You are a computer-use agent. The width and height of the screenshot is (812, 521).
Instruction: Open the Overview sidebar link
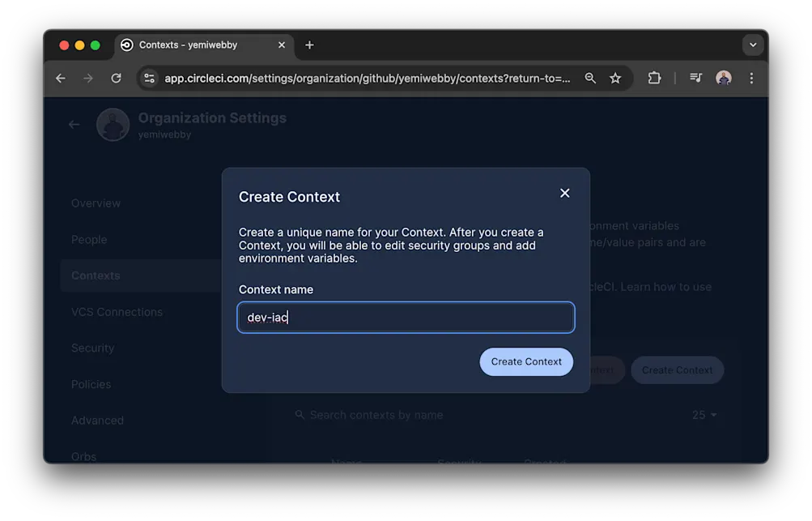[96, 203]
